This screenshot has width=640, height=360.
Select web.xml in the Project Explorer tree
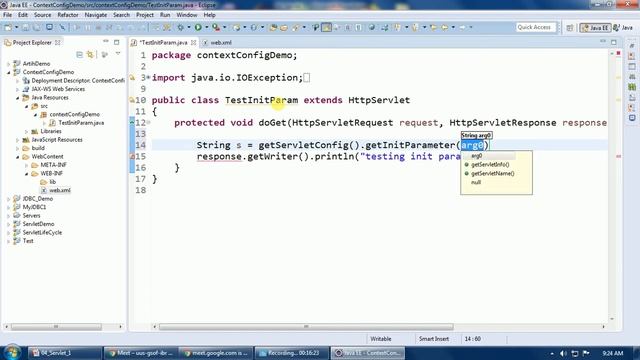coord(60,190)
